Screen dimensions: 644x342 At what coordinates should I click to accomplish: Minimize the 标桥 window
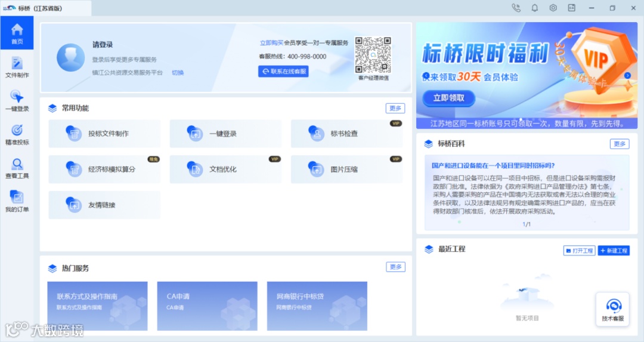(592, 8)
